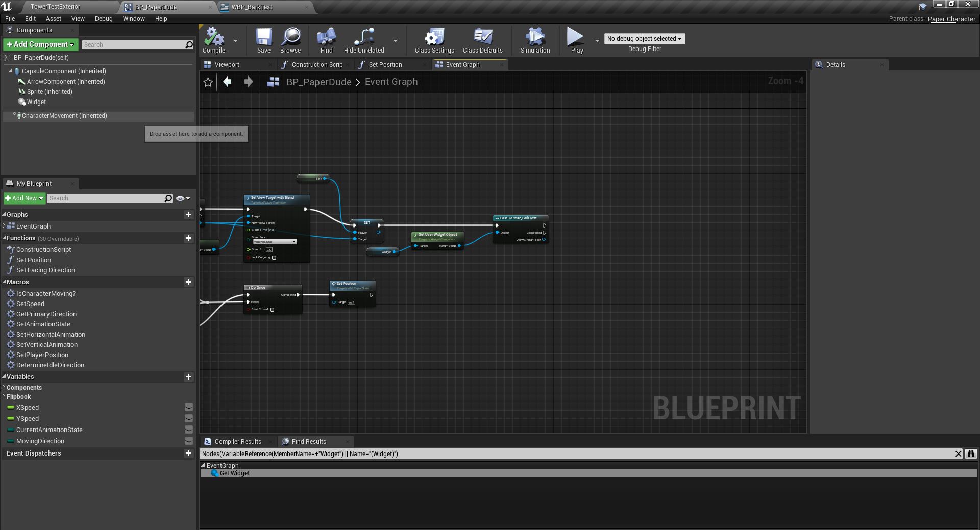Select Set Facing Direction function
The height and width of the screenshot is (530, 980).
(x=45, y=270)
